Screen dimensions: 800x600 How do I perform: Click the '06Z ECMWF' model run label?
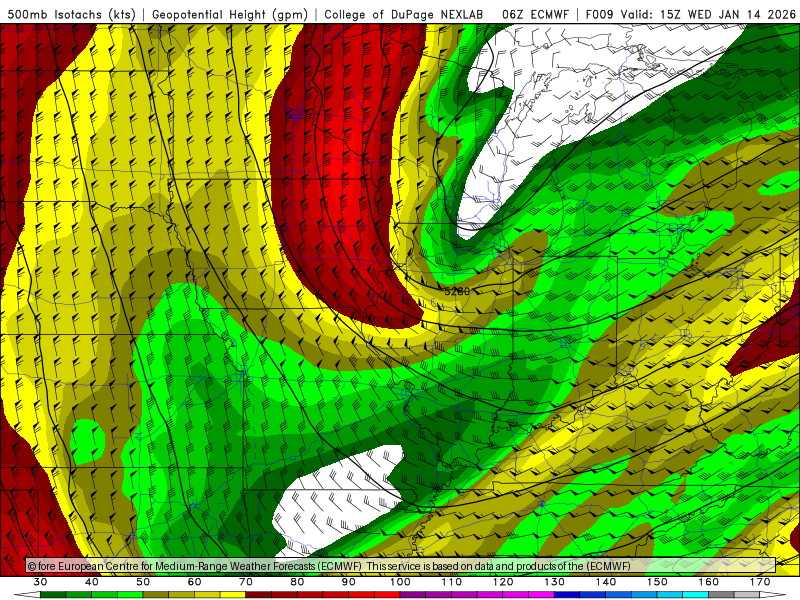point(535,15)
